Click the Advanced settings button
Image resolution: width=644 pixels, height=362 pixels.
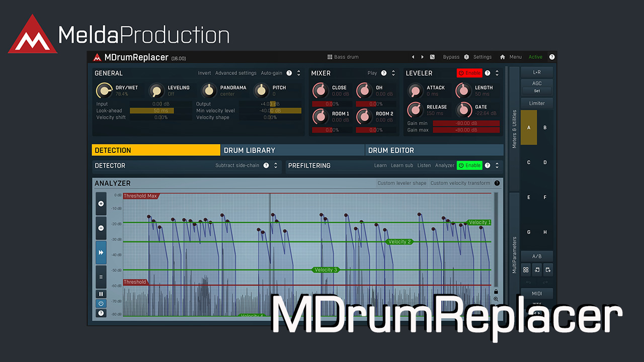[235, 73]
